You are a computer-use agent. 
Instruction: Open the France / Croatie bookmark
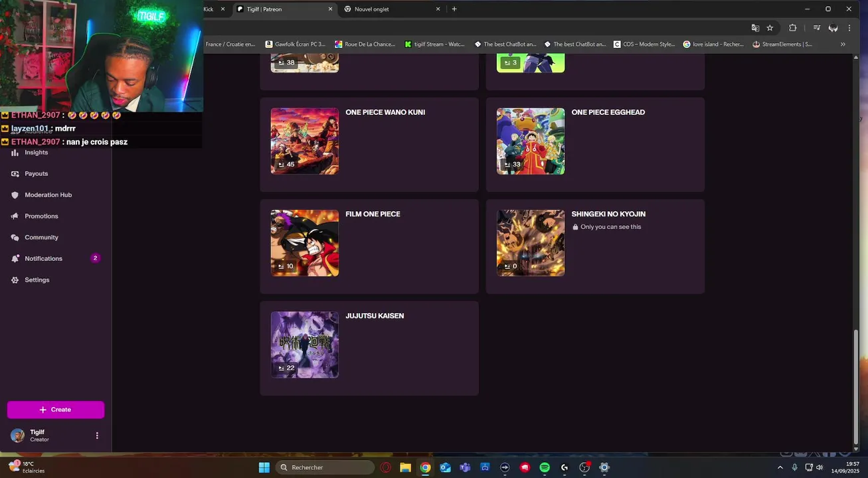[230, 44]
